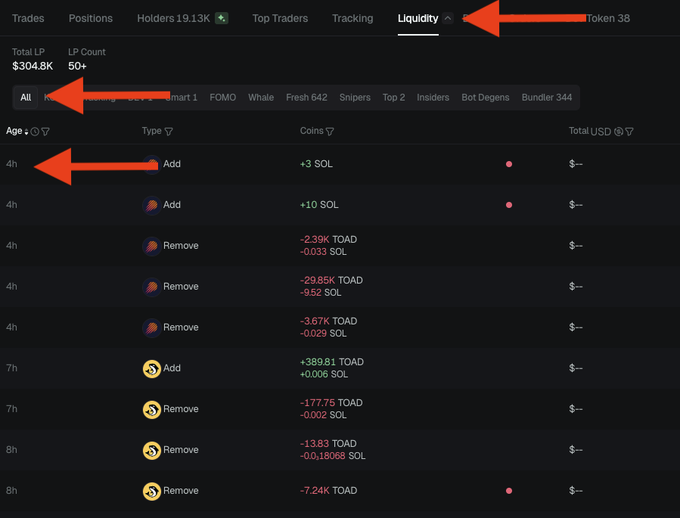This screenshot has height=518, width=680.
Task: Click the LP Count value 50+
Action: 77,66
